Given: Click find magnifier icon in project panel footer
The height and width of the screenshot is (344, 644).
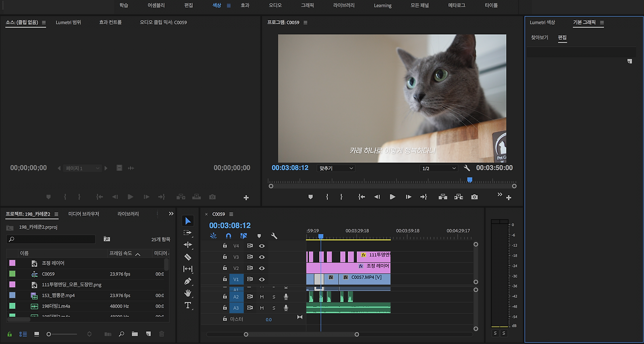Looking at the screenshot, I should (121, 334).
